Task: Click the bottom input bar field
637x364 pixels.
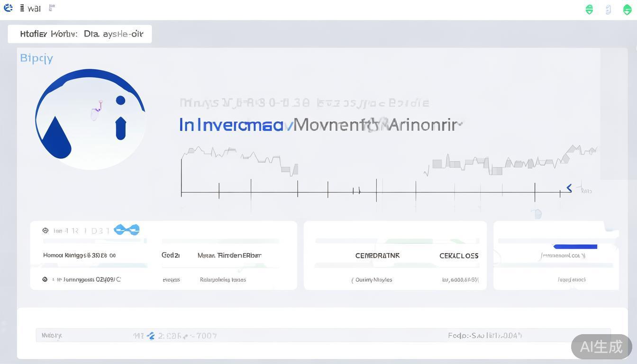Action: (323, 335)
